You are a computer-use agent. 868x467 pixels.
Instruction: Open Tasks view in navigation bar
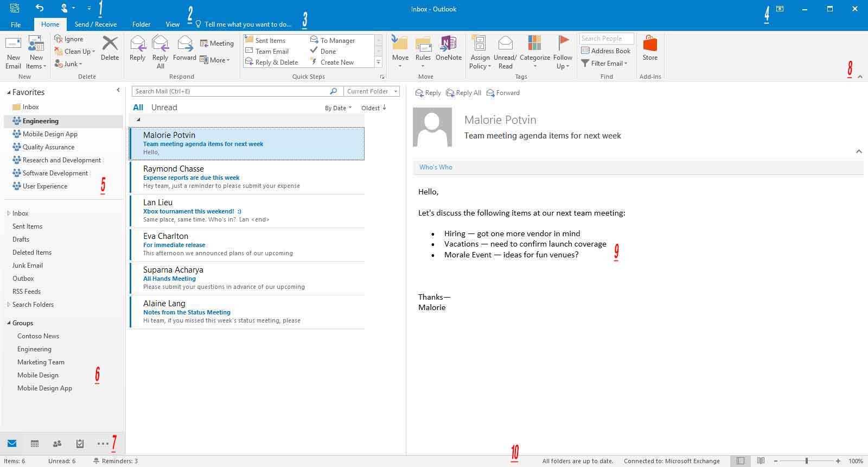pos(80,444)
